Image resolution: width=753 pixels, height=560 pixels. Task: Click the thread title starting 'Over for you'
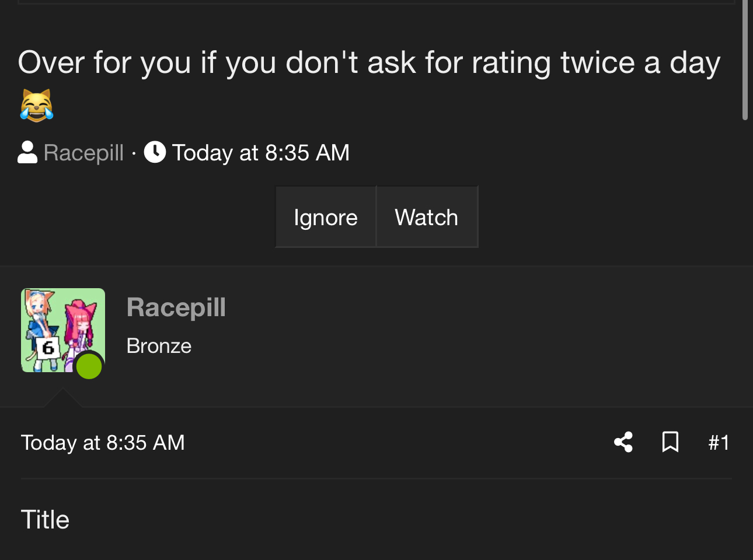[369, 63]
